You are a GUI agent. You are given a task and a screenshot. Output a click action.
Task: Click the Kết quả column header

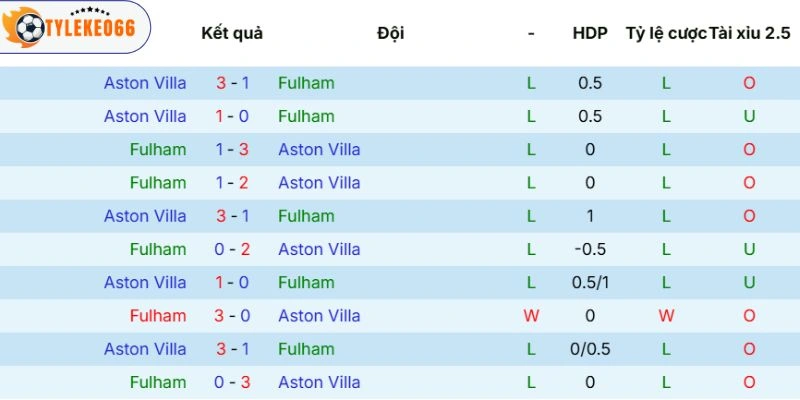(x=232, y=33)
